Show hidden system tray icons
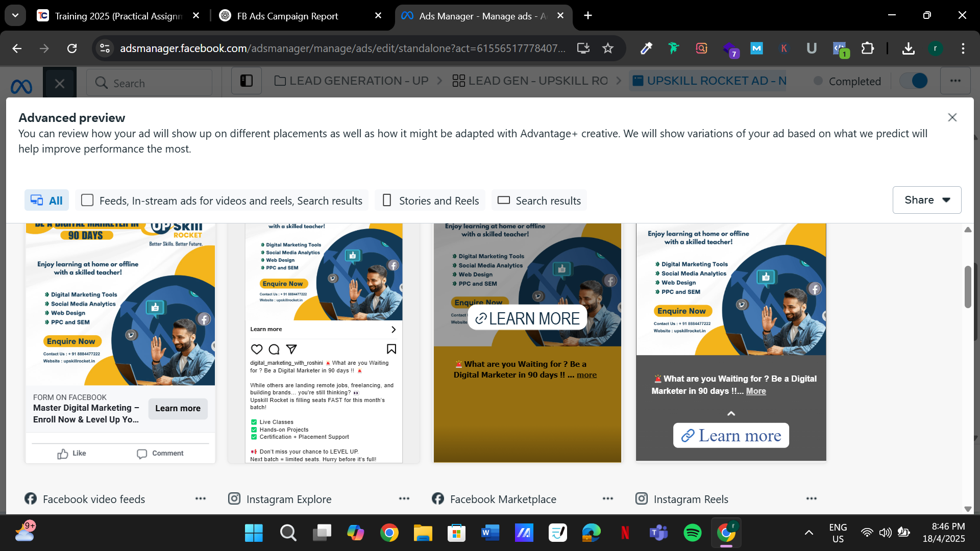The height and width of the screenshot is (551, 980). tap(809, 533)
